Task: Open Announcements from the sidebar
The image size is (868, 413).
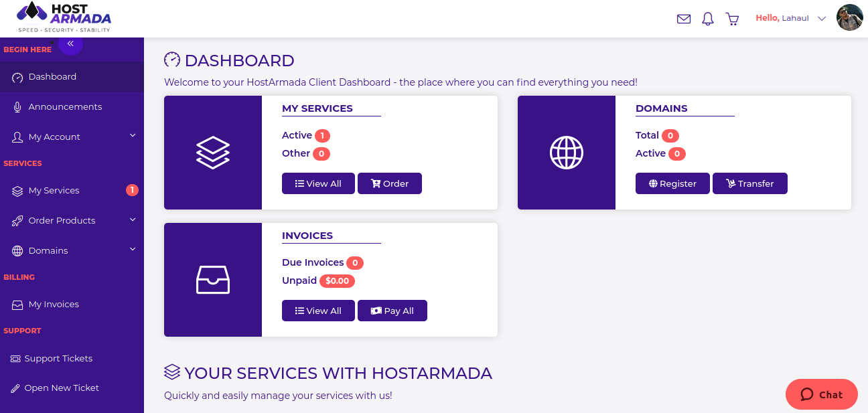Action: (x=65, y=107)
